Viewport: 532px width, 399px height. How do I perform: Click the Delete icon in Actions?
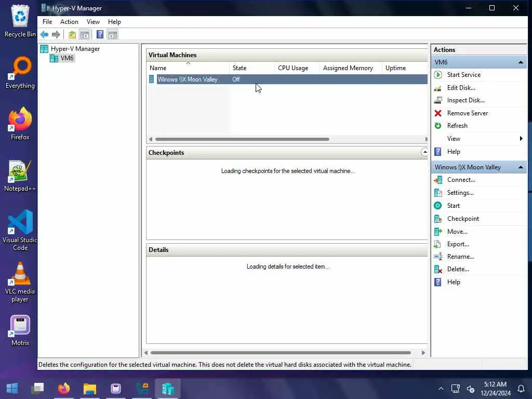[x=437, y=270]
